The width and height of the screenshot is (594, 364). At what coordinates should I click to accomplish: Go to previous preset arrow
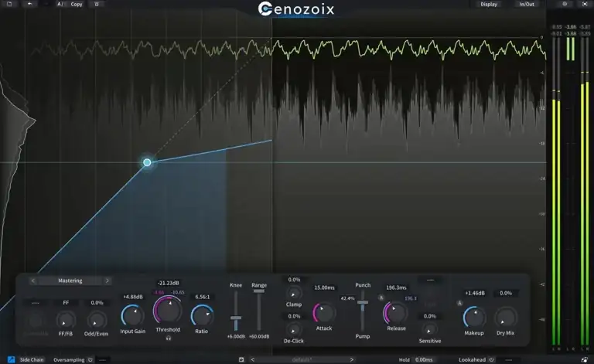[253, 359]
